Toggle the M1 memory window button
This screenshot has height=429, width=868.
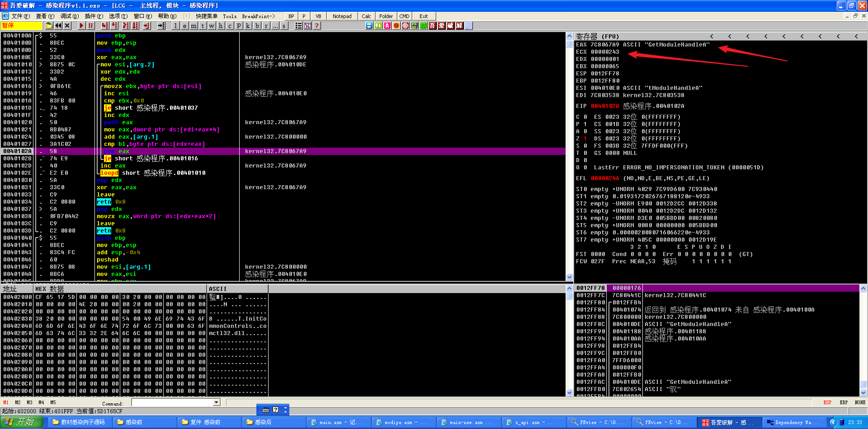click(6, 402)
